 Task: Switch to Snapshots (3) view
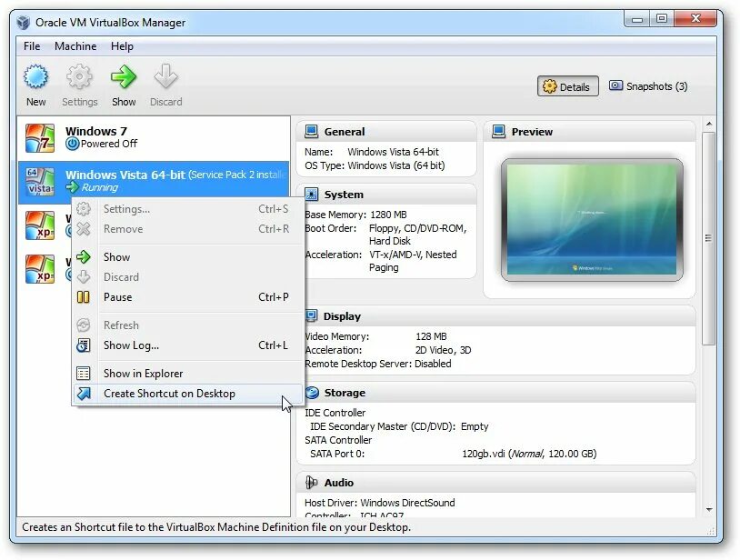pyautogui.click(x=648, y=86)
